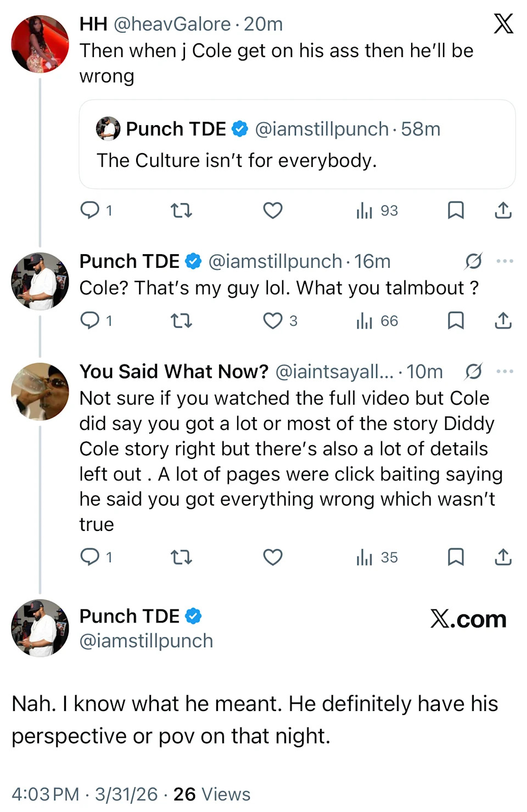The height and width of the screenshot is (812, 527).
Task: Click the verified badge next to Punch TDE
Action: point(193,261)
